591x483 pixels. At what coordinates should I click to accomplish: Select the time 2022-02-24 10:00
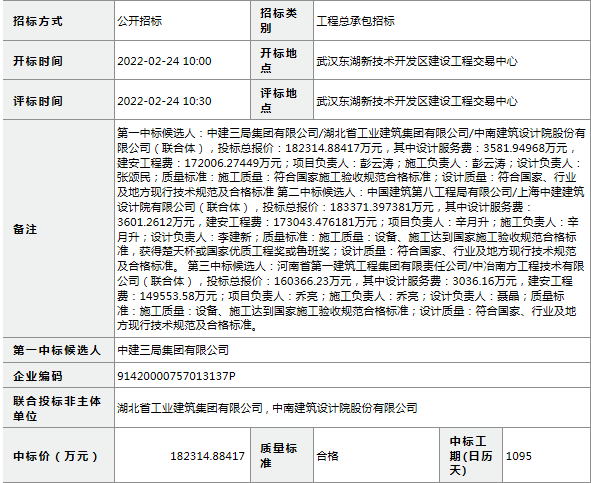click(164, 61)
